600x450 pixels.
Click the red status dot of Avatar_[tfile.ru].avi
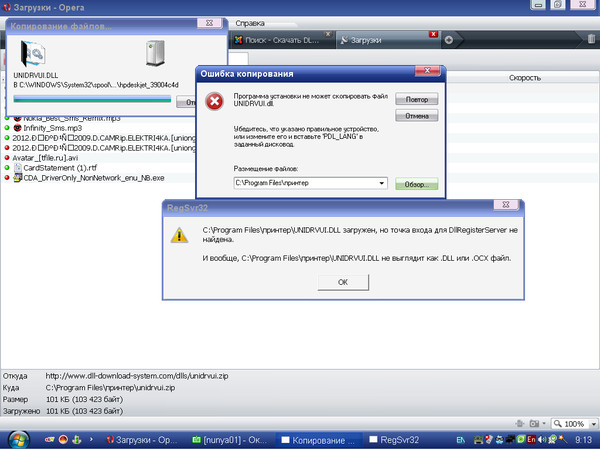tap(7, 158)
